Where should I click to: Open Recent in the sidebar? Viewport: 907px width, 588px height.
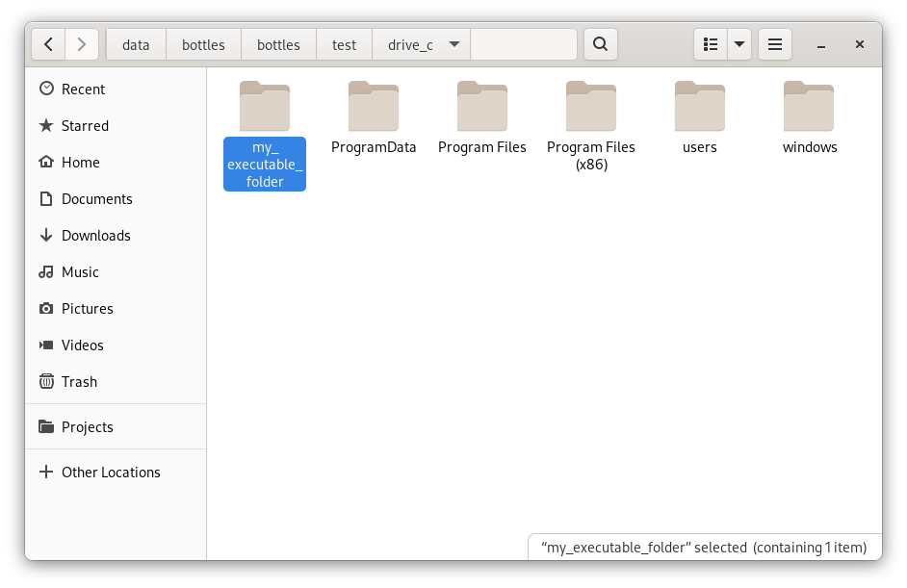116,89
